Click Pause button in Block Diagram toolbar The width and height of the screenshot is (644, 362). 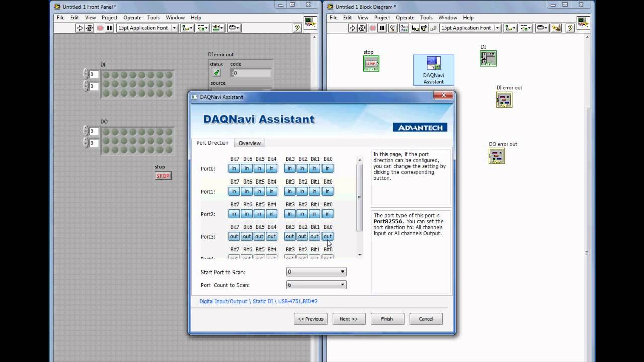coord(382,28)
